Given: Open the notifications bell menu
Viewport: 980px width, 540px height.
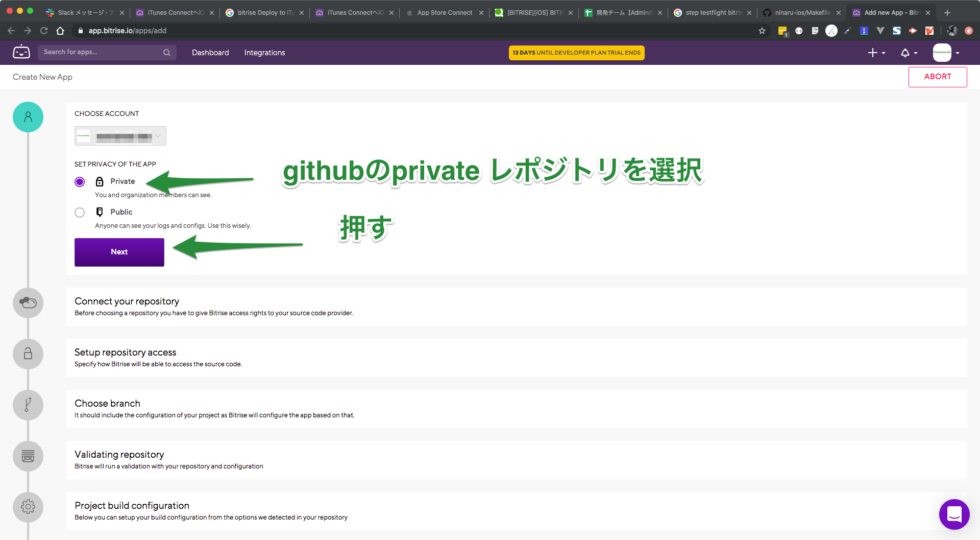Looking at the screenshot, I should (909, 53).
